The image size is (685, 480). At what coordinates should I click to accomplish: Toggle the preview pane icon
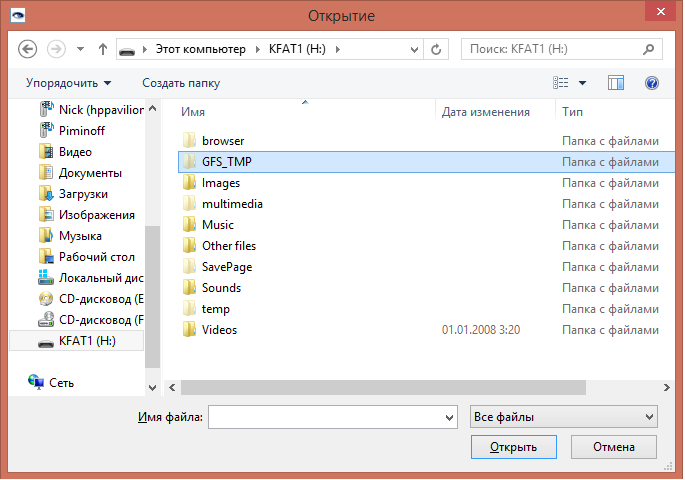tap(616, 83)
